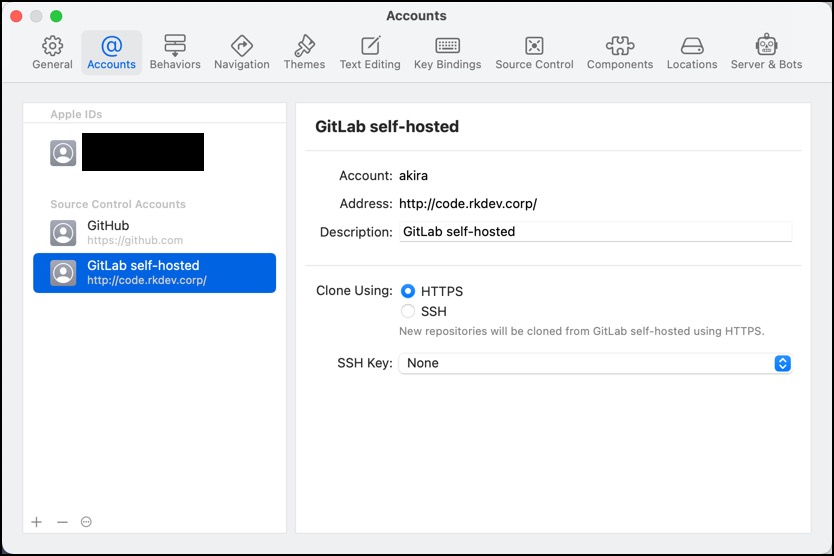Click the Apple ID avatar icon
The width and height of the screenshot is (834, 556).
coord(63,153)
